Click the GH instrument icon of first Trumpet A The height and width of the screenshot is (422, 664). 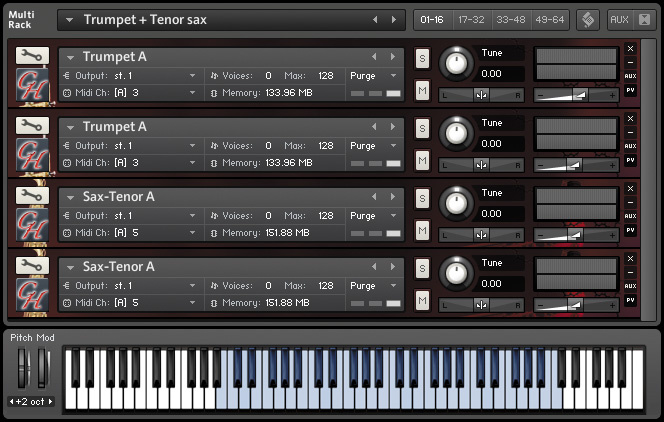[33, 85]
